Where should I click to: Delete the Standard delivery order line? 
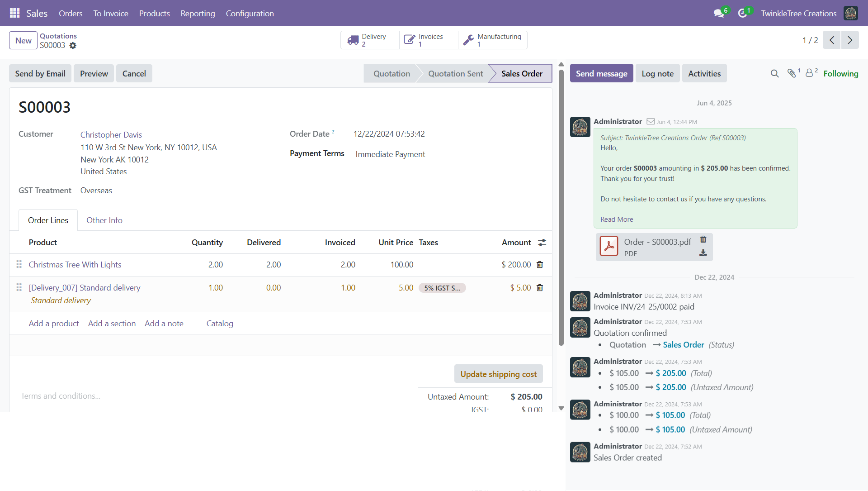coord(540,288)
